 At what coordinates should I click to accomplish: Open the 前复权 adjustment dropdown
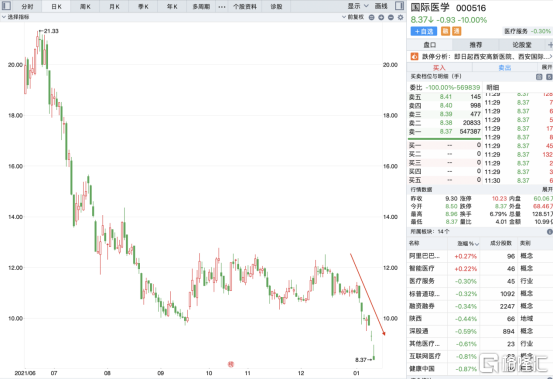[x=353, y=17]
